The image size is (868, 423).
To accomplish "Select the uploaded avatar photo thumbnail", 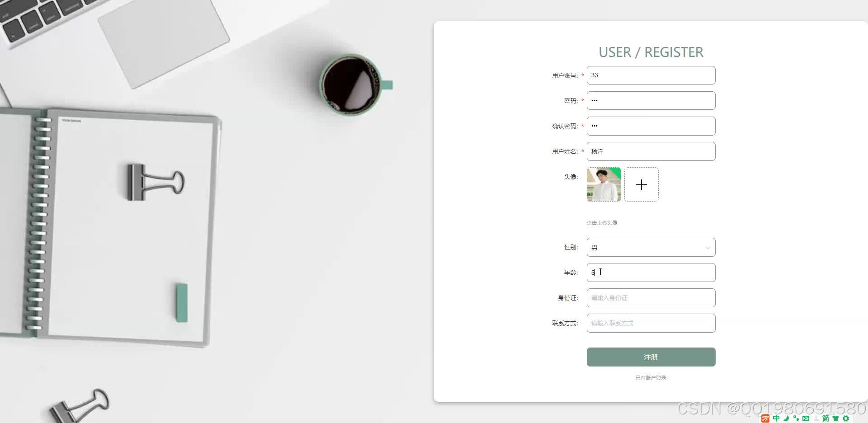I will coord(604,184).
